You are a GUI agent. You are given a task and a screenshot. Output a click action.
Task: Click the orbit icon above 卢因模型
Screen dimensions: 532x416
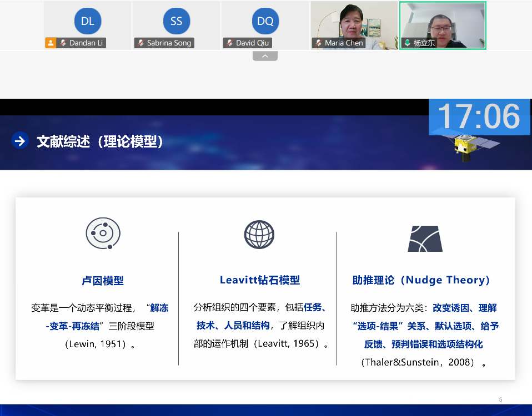click(103, 234)
